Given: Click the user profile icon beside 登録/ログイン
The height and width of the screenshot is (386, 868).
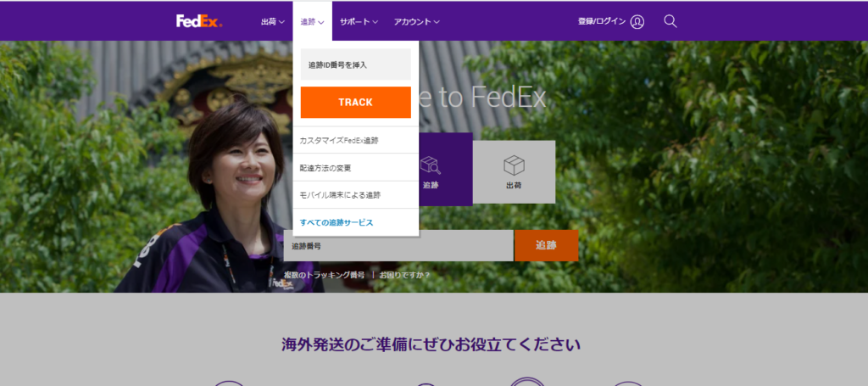Looking at the screenshot, I should pyautogui.click(x=637, y=21).
